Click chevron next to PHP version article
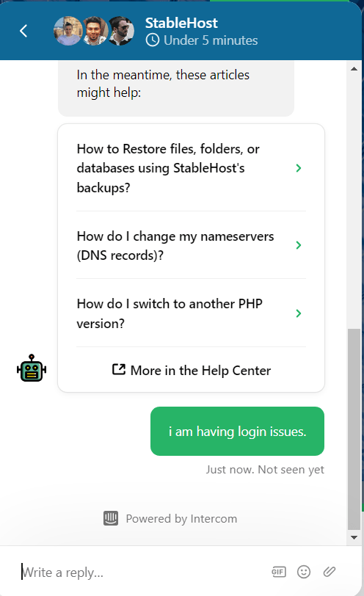 point(299,313)
